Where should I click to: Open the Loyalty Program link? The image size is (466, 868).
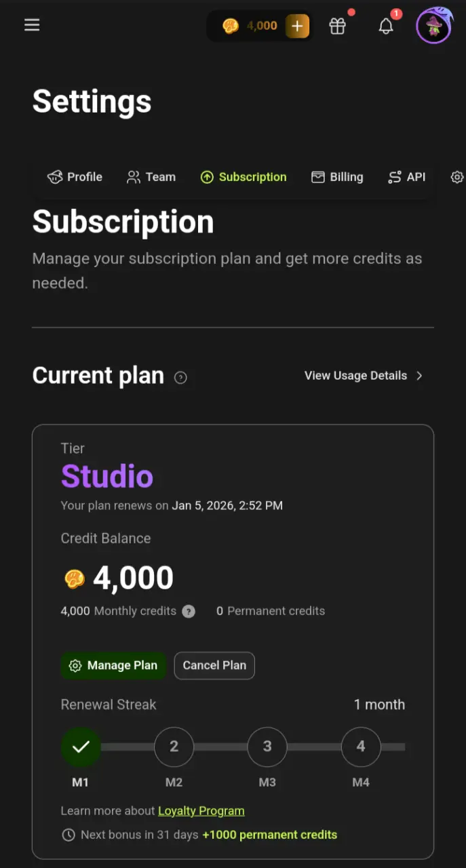tap(201, 811)
